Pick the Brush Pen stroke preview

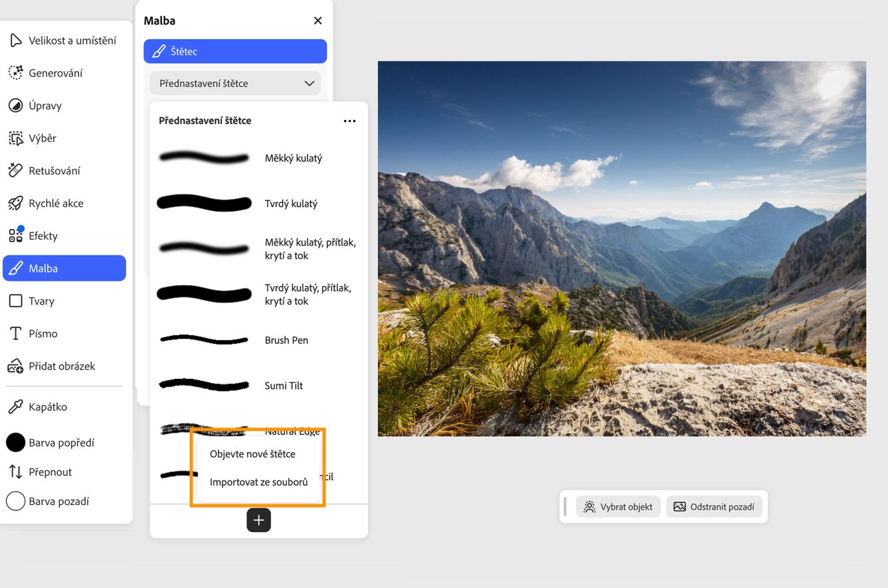(204, 340)
